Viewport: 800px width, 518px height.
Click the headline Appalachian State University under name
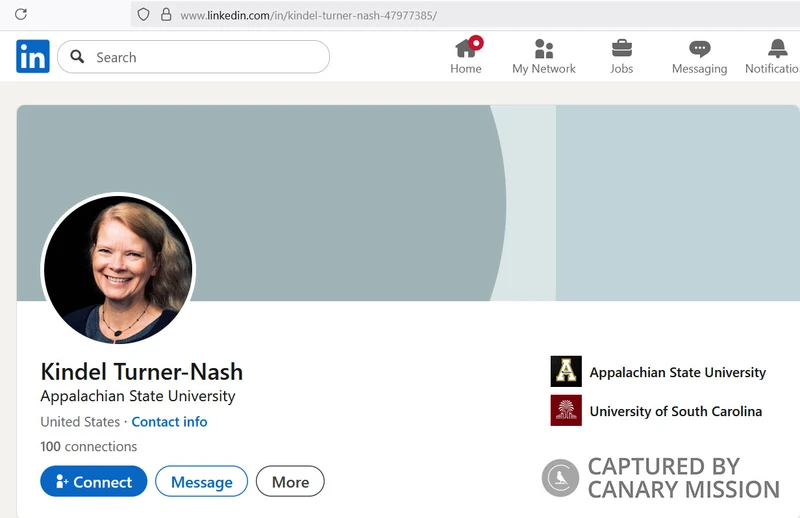click(x=138, y=396)
